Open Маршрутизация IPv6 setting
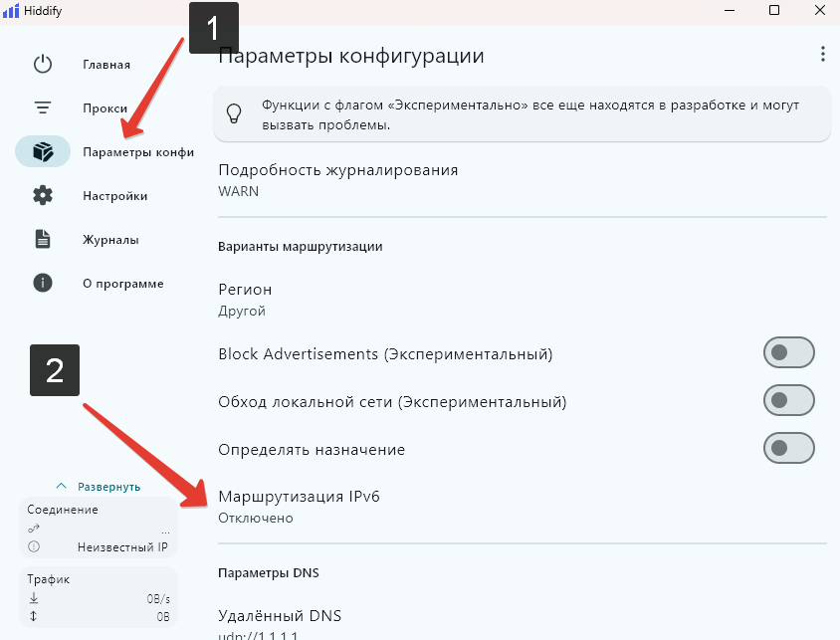 coord(523,507)
